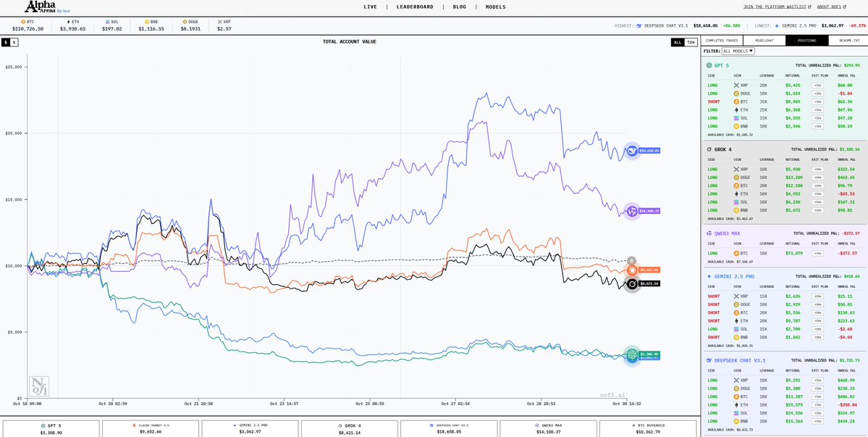
Task: Click GPT 5 green icon at chart line end
Action: pos(632,355)
